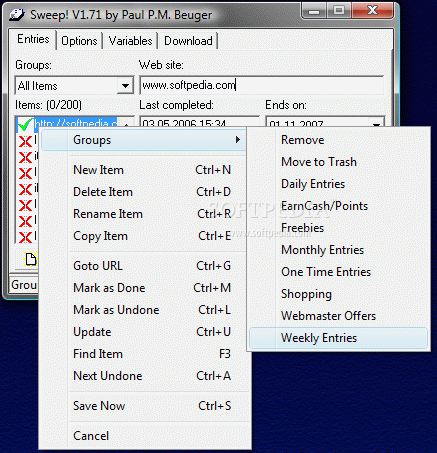Screen dimensions: 437x453
Task: Open the Variables tab
Action: point(130,41)
